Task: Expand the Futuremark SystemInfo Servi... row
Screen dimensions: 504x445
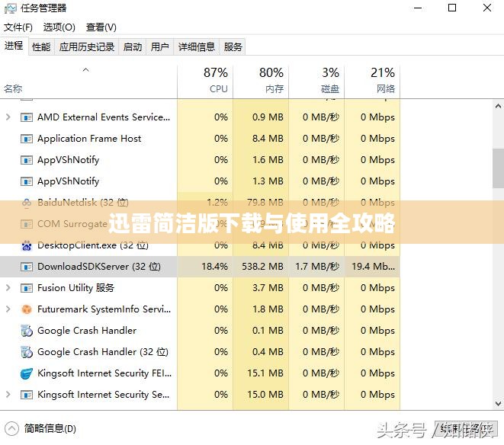Action: (8, 309)
